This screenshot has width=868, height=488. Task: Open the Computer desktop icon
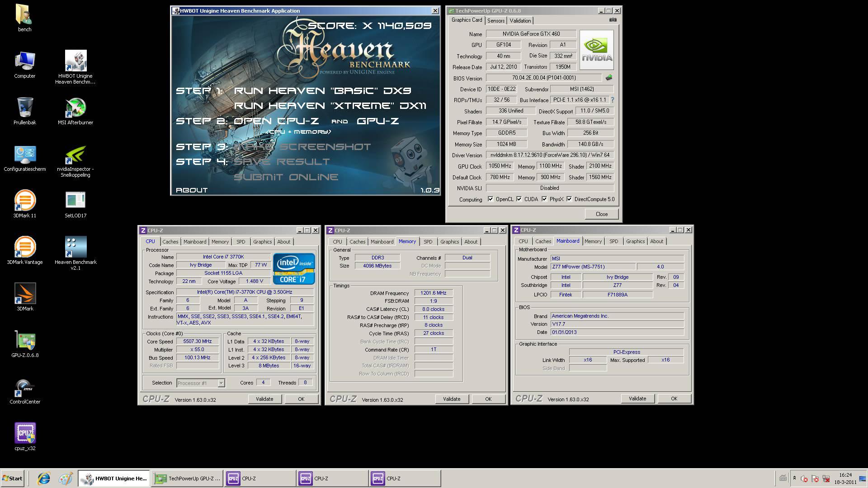click(x=24, y=65)
